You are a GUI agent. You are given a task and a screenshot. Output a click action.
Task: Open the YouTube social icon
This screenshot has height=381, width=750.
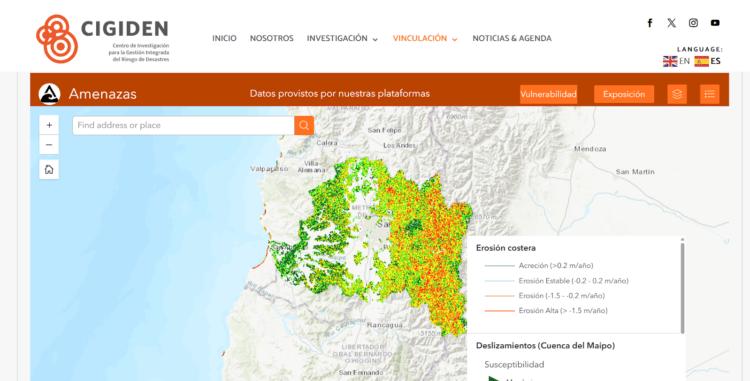point(715,23)
